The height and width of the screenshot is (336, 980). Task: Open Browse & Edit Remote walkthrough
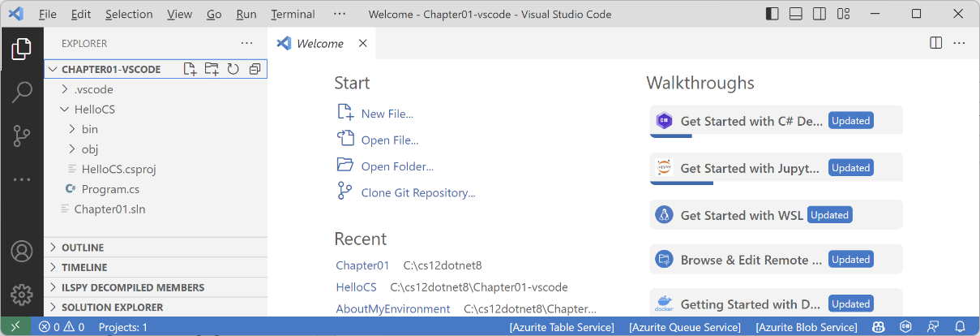click(776, 260)
